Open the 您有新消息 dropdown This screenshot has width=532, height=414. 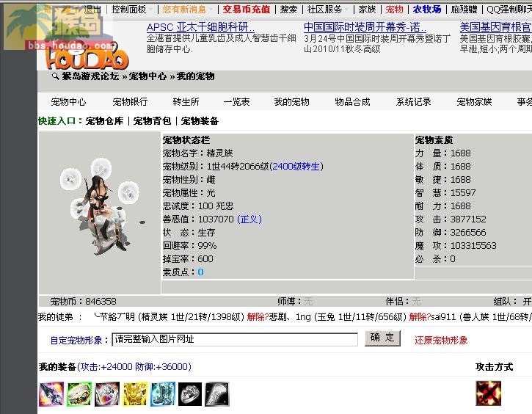click(188, 10)
